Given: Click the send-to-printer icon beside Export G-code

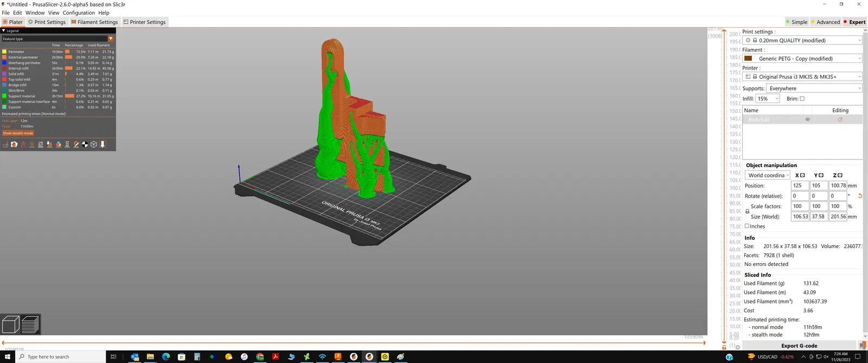Looking at the screenshot, I should [863, 346].
